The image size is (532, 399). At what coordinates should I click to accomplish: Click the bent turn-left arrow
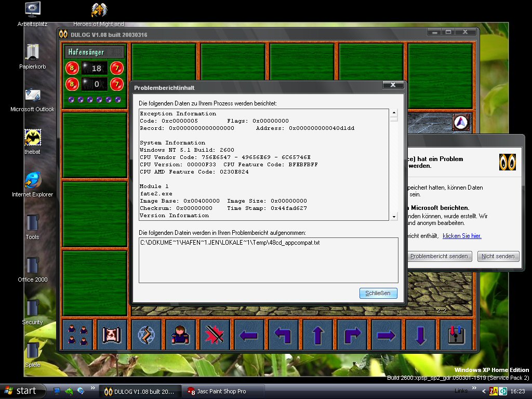click(x=283, y=335)
